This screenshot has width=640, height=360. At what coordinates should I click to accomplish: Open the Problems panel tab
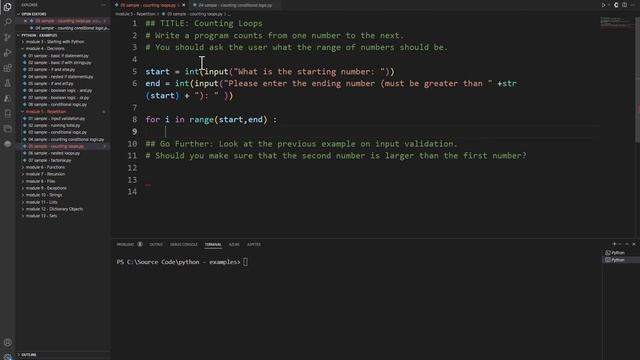click(125, 244)
